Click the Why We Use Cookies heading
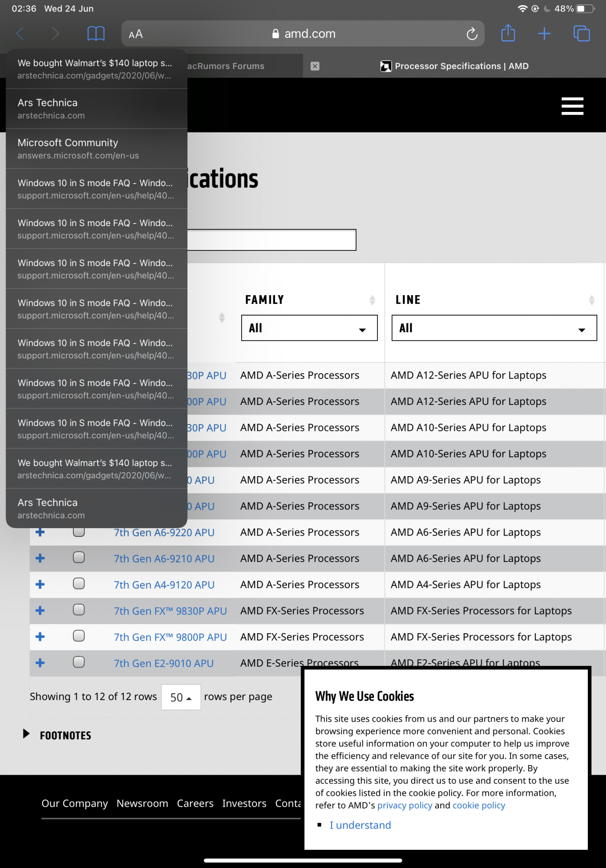 point(364,696)
